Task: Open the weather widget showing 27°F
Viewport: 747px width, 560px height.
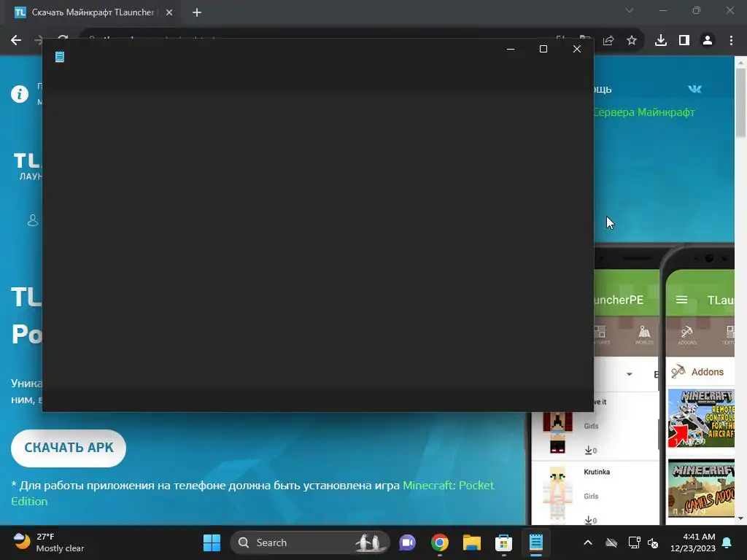Action: tap(49, 542)
